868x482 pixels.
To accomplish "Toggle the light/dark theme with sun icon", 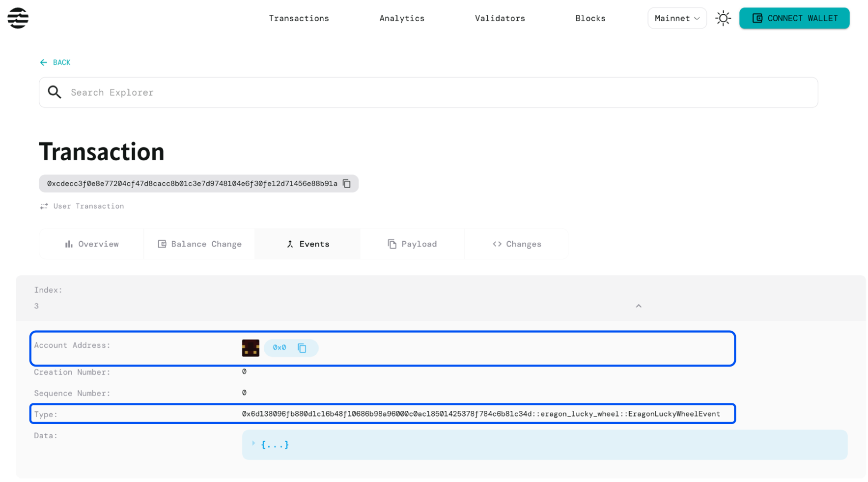I will point(723,18).
